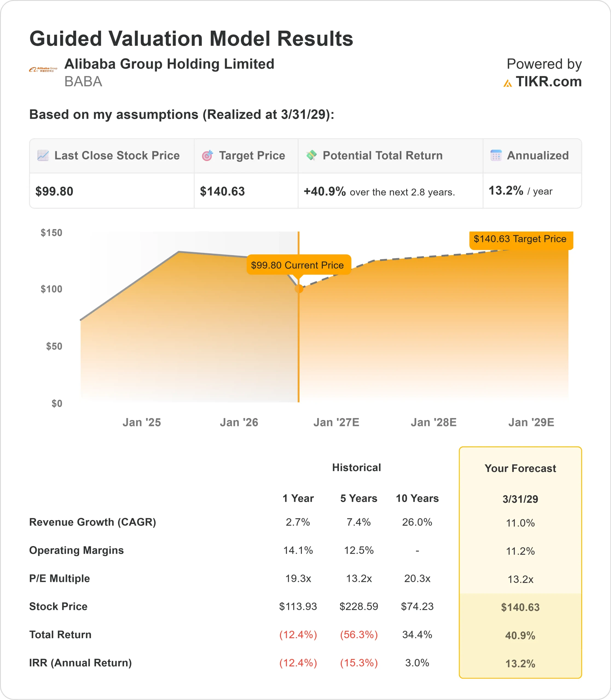Click the Annualized column header
611x700 pixels.
(x=538, y=155)
